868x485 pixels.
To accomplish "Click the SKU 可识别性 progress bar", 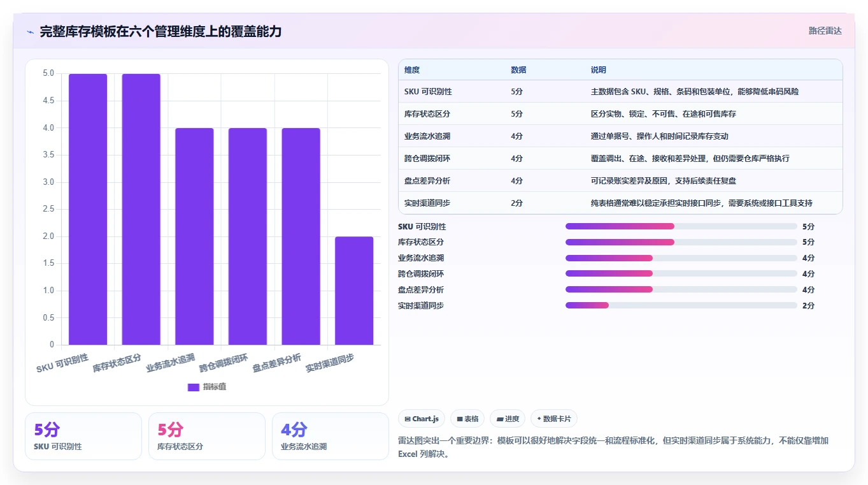I will click(x=681, y=226).
